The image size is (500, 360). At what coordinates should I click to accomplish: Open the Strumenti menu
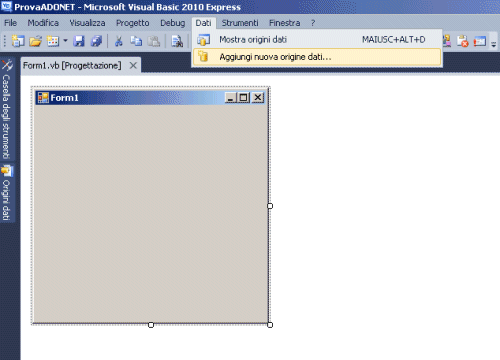[240, 23]
